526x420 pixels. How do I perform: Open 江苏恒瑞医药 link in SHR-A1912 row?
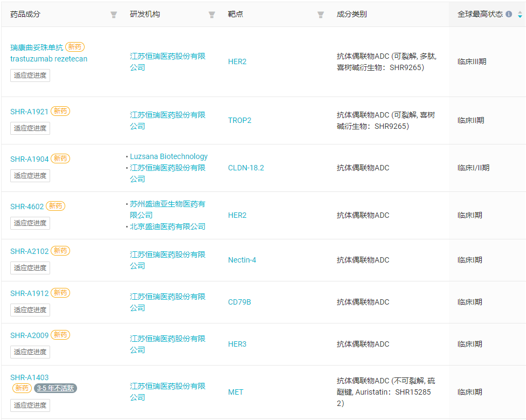[168, 302]
